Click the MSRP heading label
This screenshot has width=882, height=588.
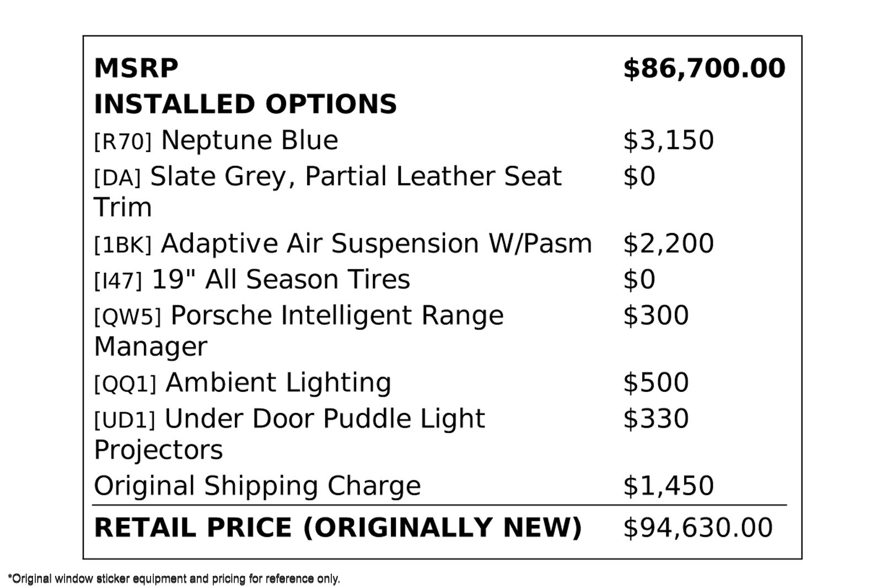coord(136,68)
